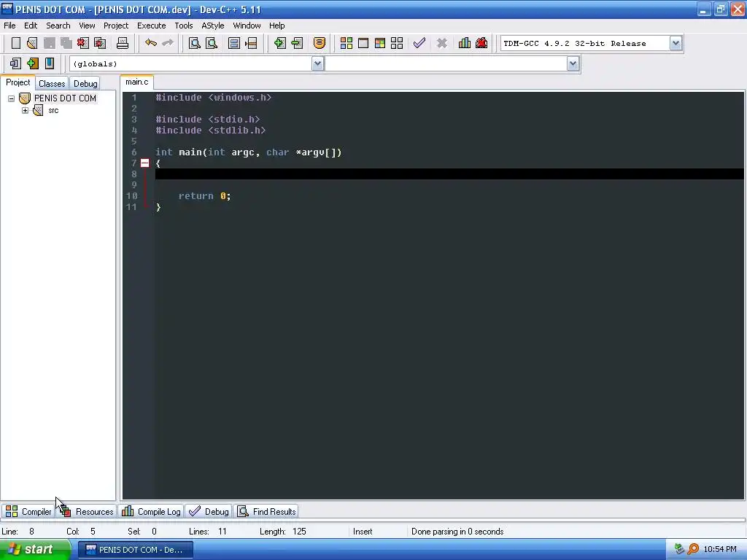This screenshot has width=747, height=560.
Task: Open the Debug bottom panel tab
Action: pyautogui.click(x=209, y=511)
